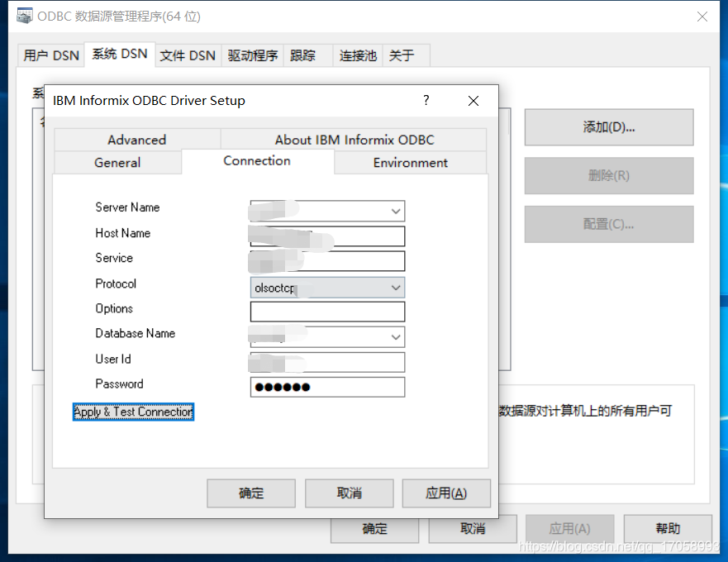Viewport: 728px width, 562px height.
Task: Select the Password field
Action: point(326,387)
